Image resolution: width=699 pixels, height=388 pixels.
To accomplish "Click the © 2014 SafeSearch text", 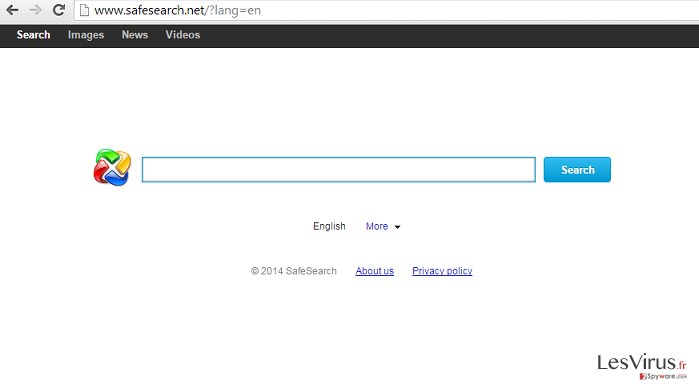I will pos(294,271).
